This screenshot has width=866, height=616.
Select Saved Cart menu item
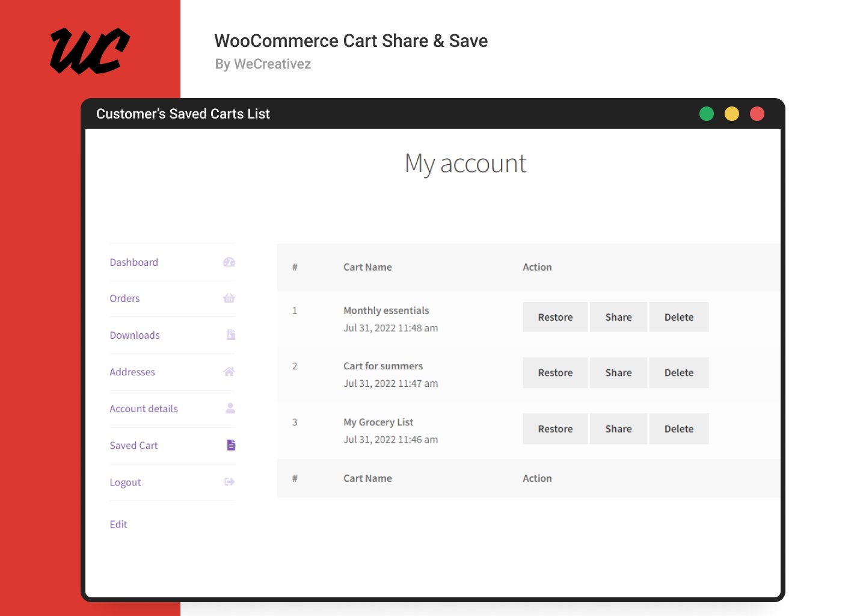pyautogui.click(x=134, y=445)
